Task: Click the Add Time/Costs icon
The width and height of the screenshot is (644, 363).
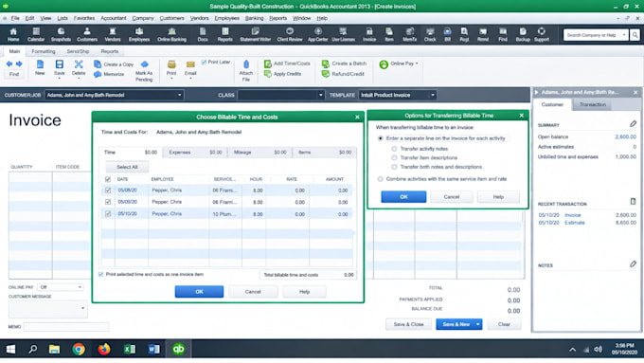Action: pos(268,64)
